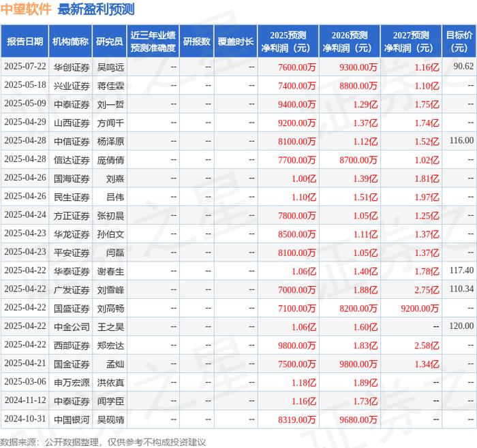Screen dimensions: 477x448
Task: Click analyst name 方闻千
Action: 110,123
